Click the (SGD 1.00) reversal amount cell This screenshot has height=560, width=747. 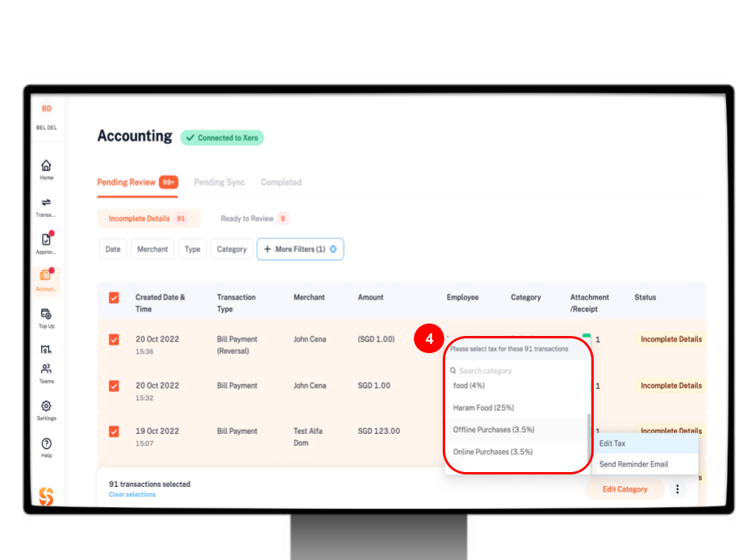point(377,339)
